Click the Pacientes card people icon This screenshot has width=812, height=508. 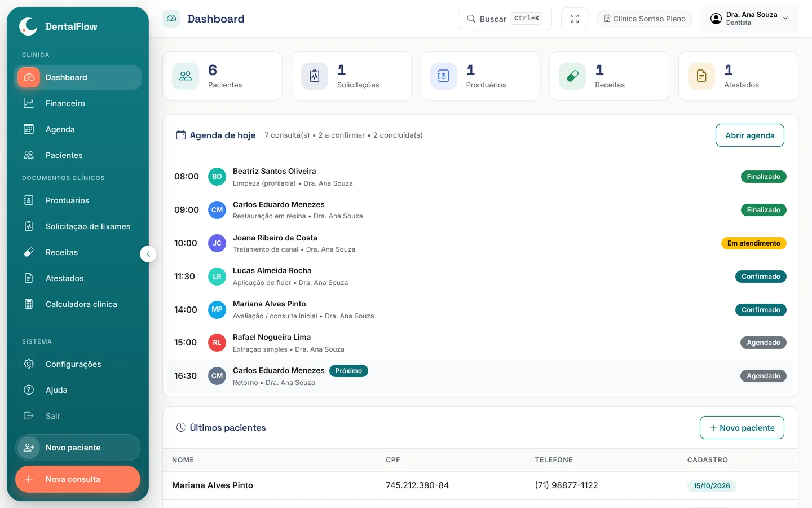coord(186,76)
